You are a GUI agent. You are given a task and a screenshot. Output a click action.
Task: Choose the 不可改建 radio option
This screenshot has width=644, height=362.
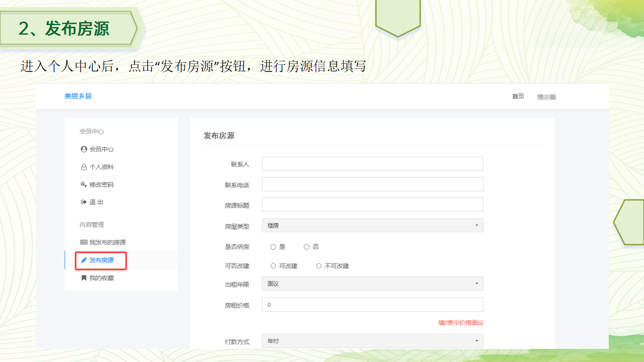[x=318, y=266]
